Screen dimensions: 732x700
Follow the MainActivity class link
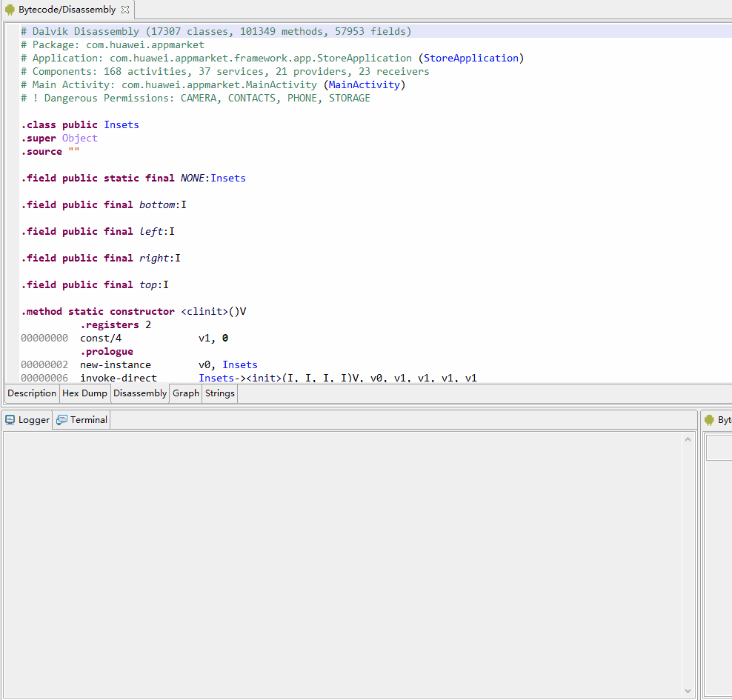point(364,84)
